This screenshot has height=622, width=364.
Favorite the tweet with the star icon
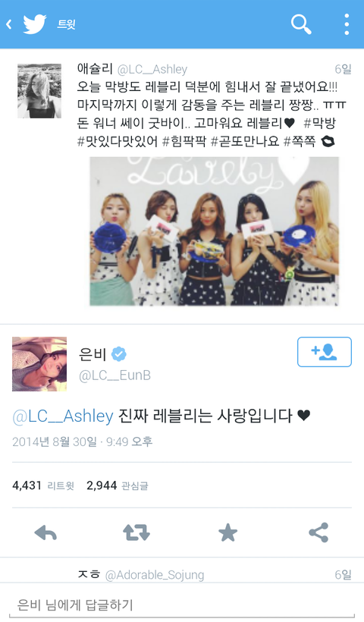point(228,532)
